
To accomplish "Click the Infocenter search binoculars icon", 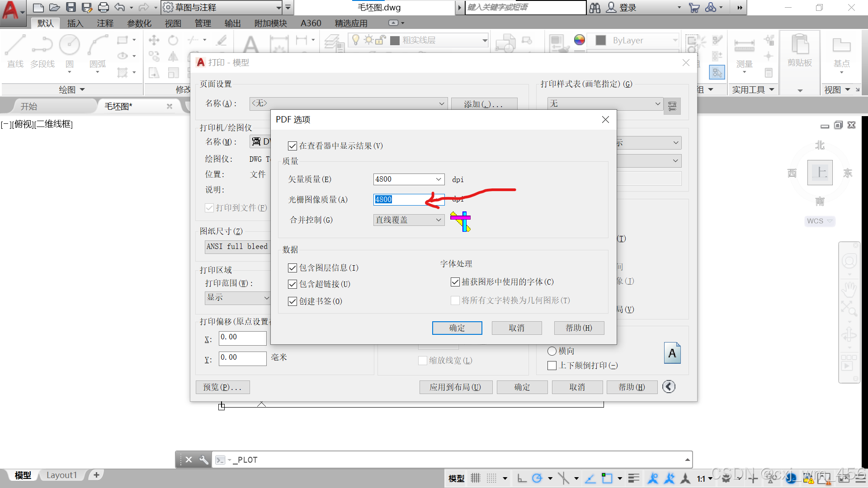I will (595, 7).
